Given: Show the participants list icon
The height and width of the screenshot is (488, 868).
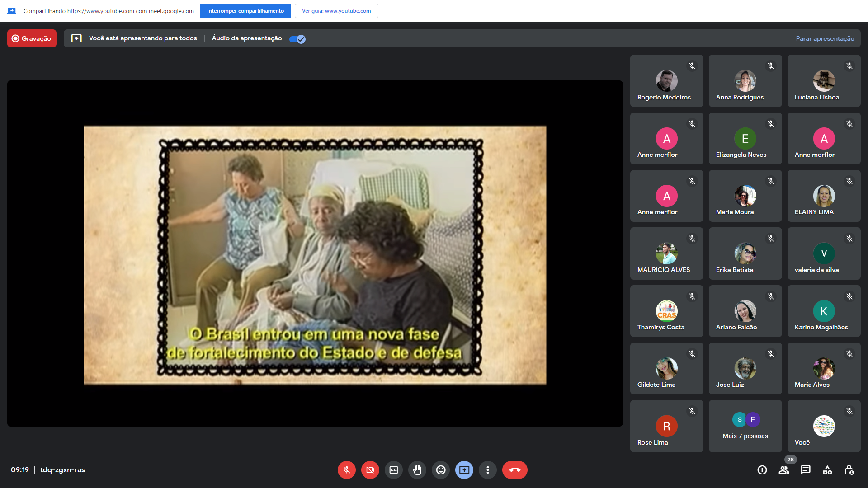Looking at the screenshot, I should pyautogui.click(x=784, y=470).
